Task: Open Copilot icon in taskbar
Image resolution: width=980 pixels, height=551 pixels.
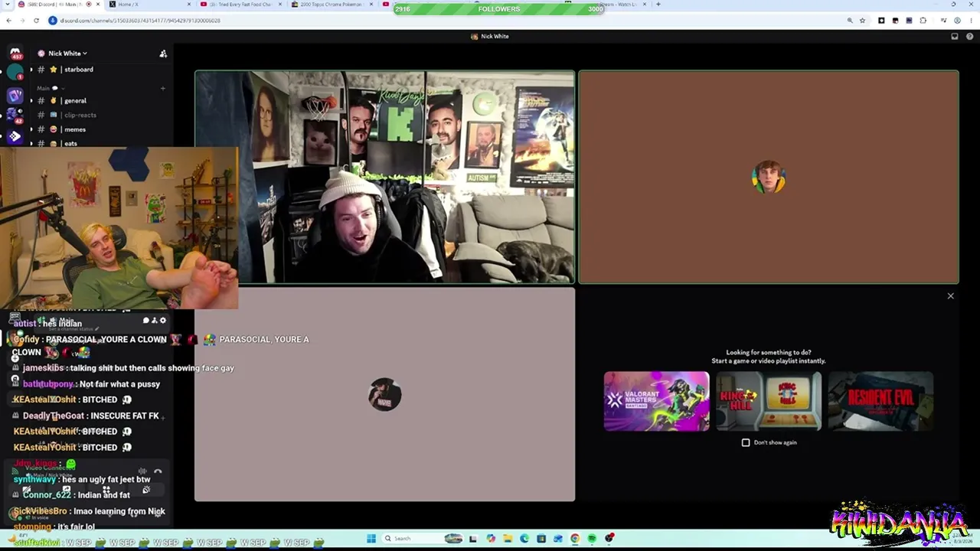Action: [490, 538]
